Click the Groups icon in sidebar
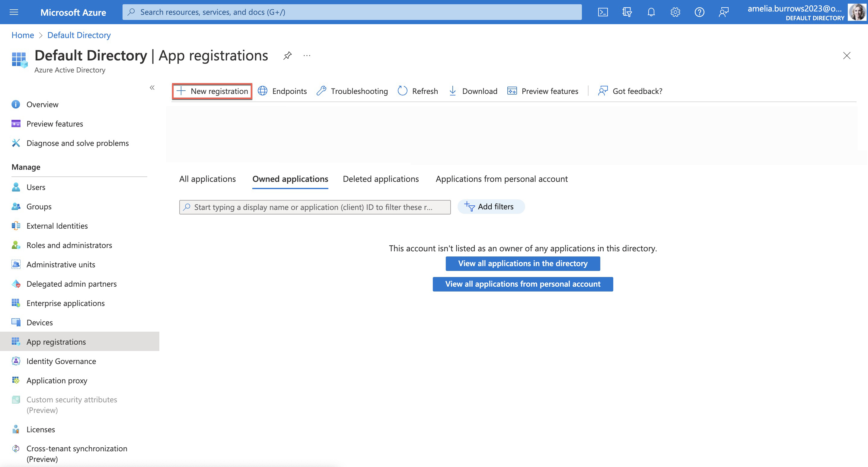This screenshot has height=467, width=868. pos(16,207)
